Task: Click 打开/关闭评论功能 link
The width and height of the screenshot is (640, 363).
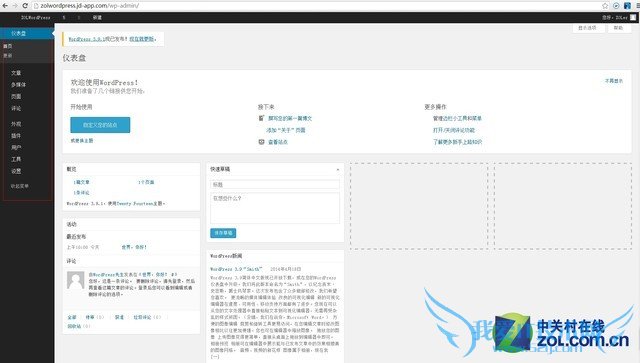Action: pyautogui.click(x=453, y=130)
